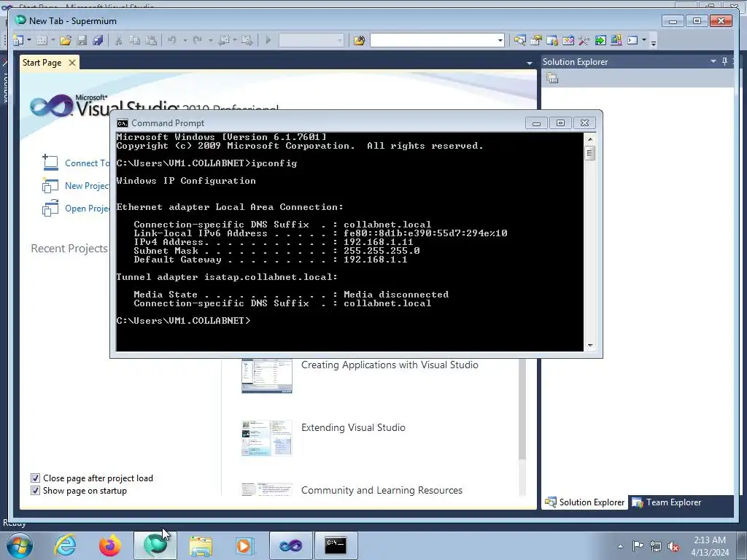Click the Properties Window toolbar icon
Image resolution: width=747 pixels, height=560 pixels.
point(536,41)
